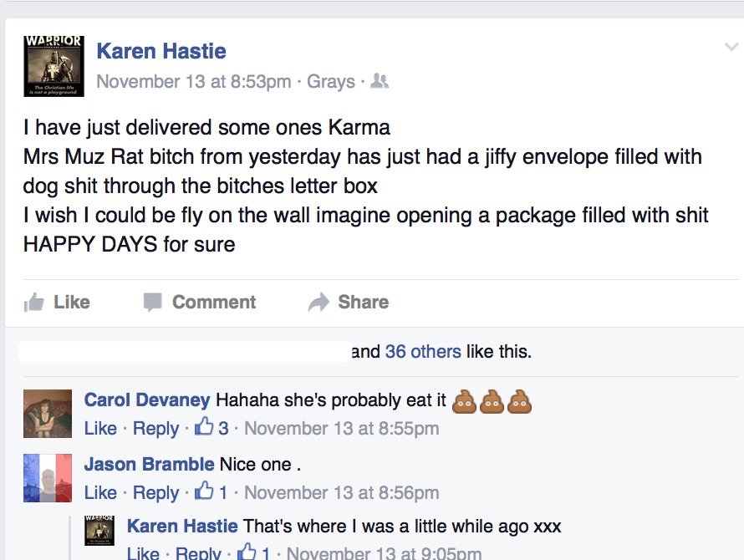Viewport: 744px width, 560px height.
Task: Click first commenter's profile picture
Action: tap(48, 414)
